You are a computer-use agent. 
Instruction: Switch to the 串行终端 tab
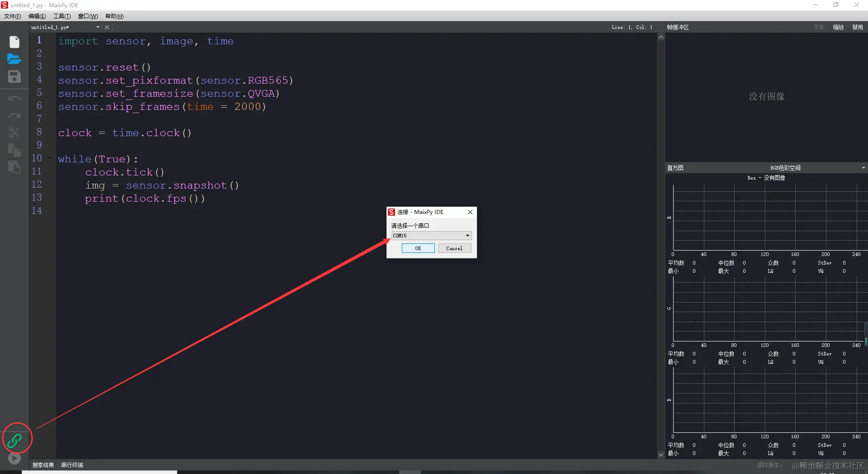(x=72, y=465)
